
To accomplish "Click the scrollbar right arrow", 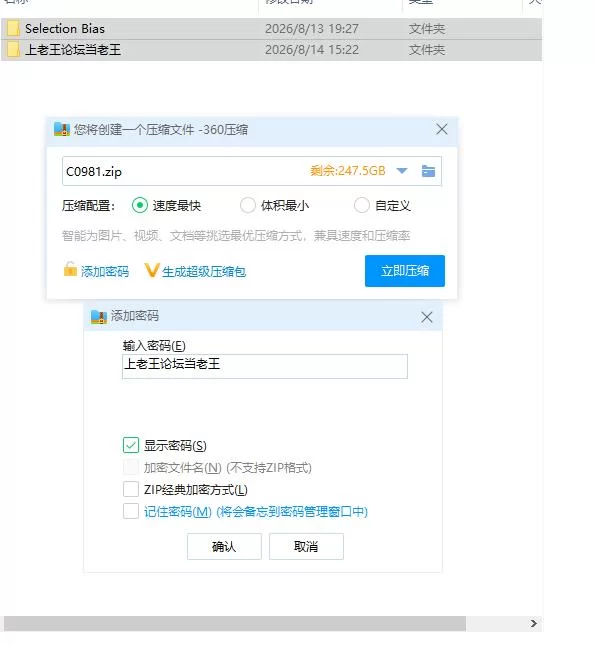I will [x=533, y=623].
